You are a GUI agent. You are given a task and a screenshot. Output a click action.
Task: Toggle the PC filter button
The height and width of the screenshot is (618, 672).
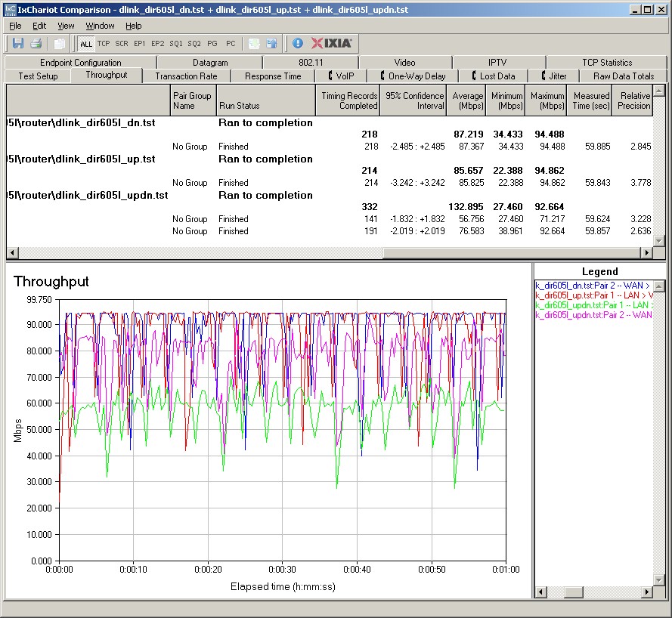point(231,44)
